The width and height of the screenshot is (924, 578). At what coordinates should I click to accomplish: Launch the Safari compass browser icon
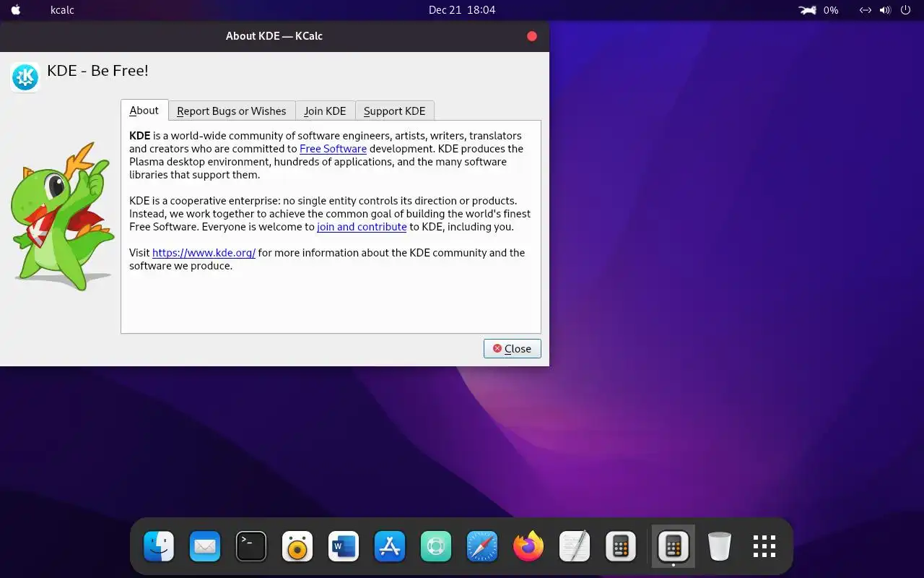(482, 547)
